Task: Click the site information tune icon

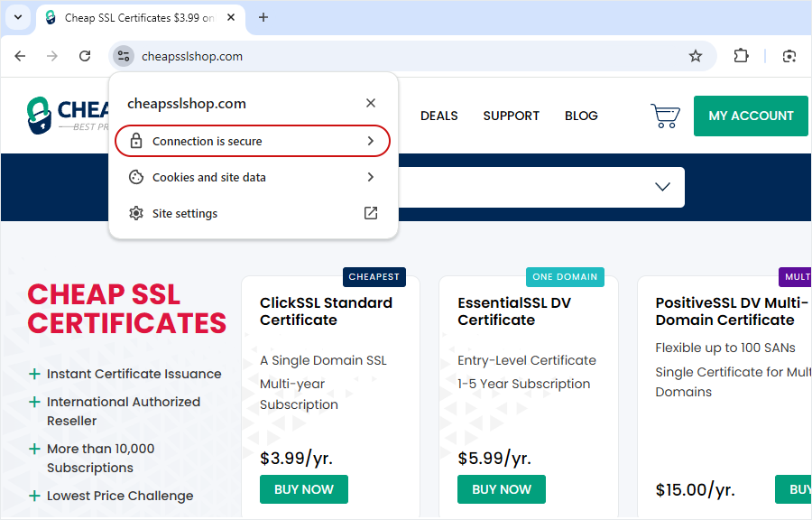Action: pyautogui.click(x=124, y=56)
